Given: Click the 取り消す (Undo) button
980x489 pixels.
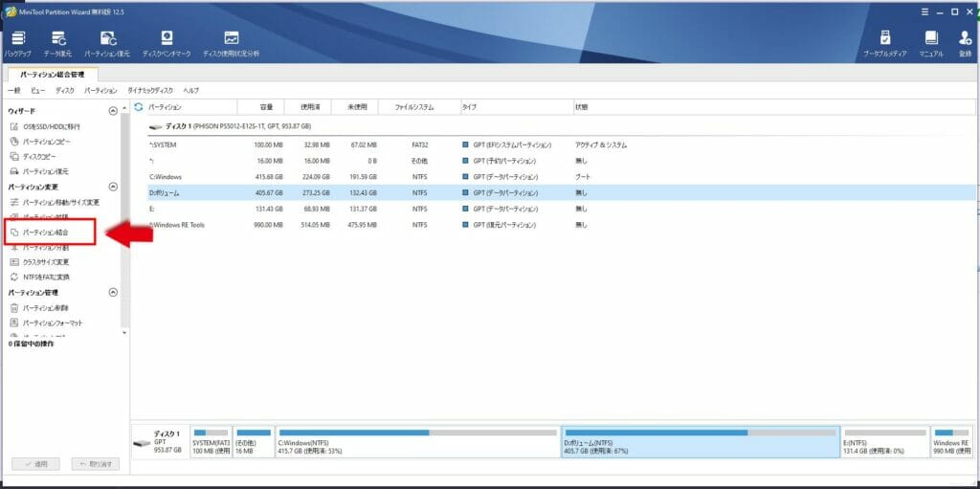Looking at the screenshot, I should pos(96,464).
